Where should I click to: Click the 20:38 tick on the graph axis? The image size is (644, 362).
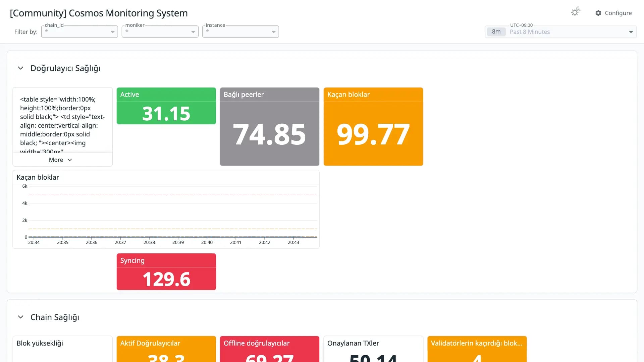point(149,242)
